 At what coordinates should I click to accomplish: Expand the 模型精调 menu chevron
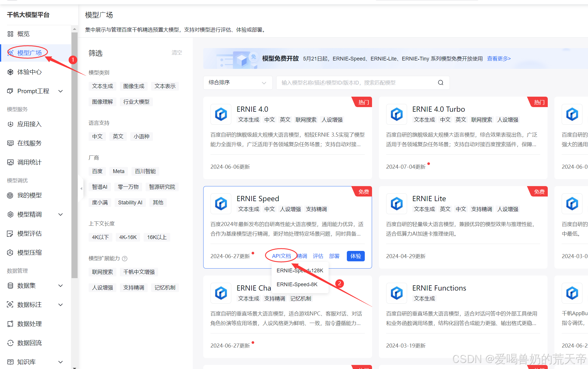pos(61,214)
